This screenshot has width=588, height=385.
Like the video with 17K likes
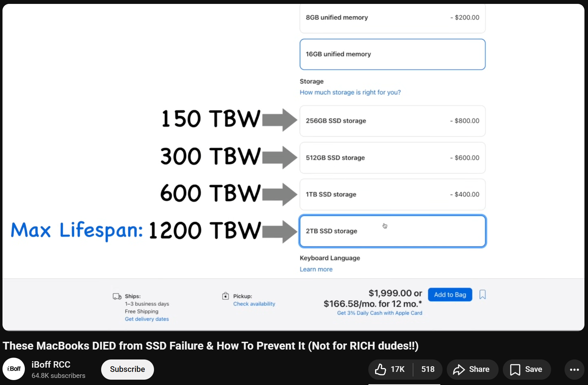point(390,369)
